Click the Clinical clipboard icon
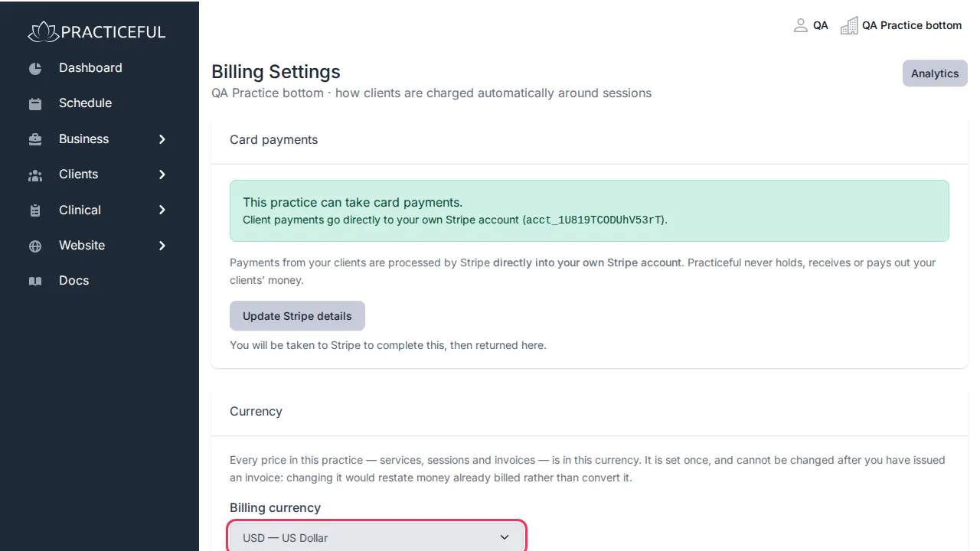 coord(35,210)
